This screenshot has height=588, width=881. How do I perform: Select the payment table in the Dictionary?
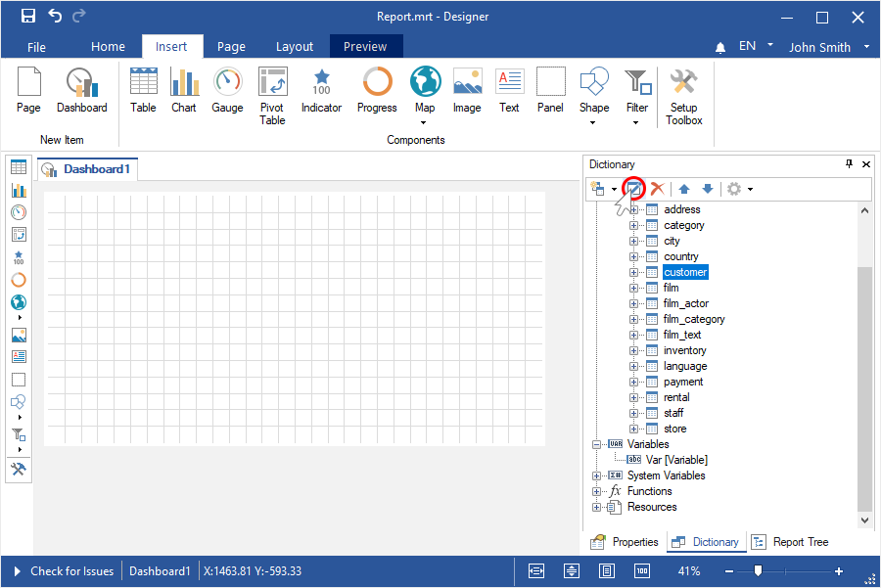(683, 382)
